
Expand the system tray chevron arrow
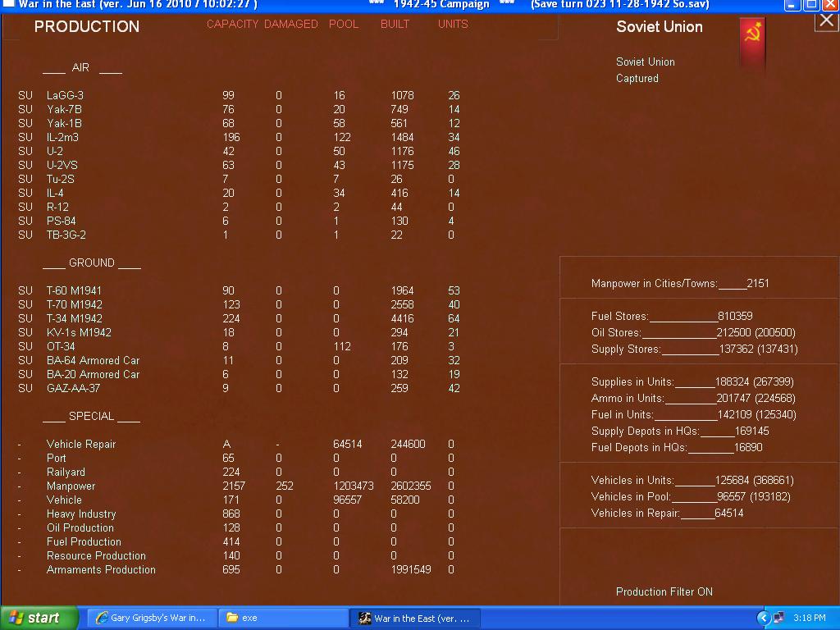coord(764,618)
